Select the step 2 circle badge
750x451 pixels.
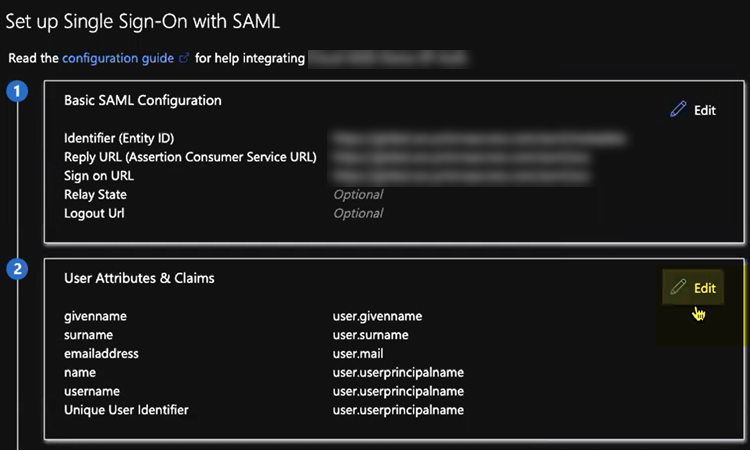pyautogui.click(x=16, y=269)
